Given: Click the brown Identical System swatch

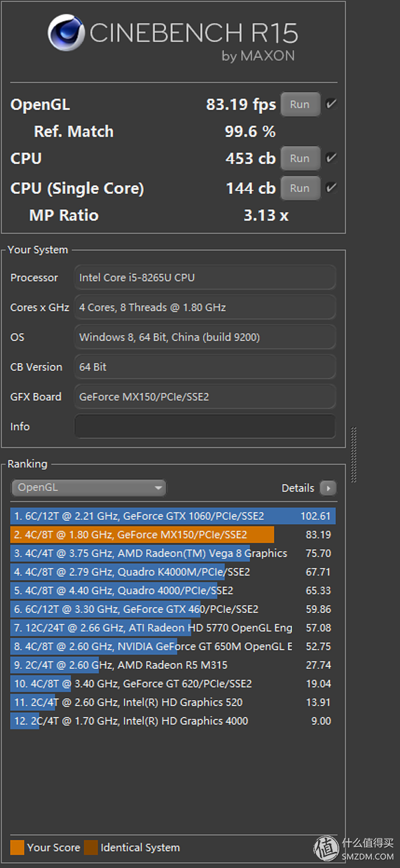Looking at the screenshot, I should pos(91,848).
